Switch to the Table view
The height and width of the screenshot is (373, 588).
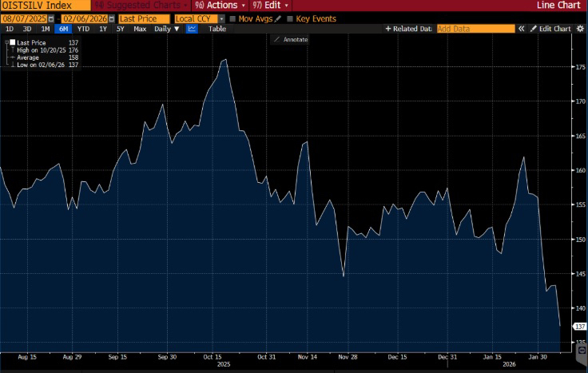[217, 29]
